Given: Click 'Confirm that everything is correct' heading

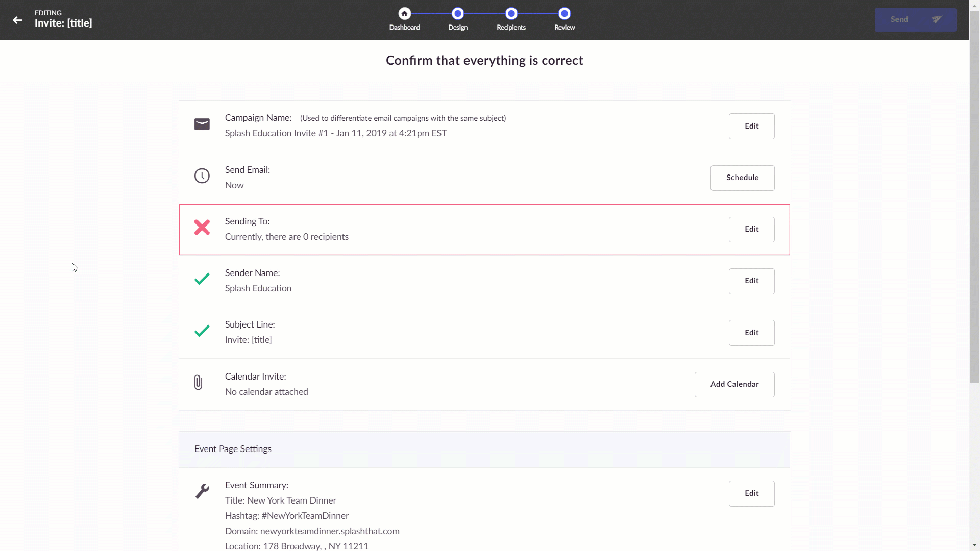Looking at the screenshot, I should (484, 61).
